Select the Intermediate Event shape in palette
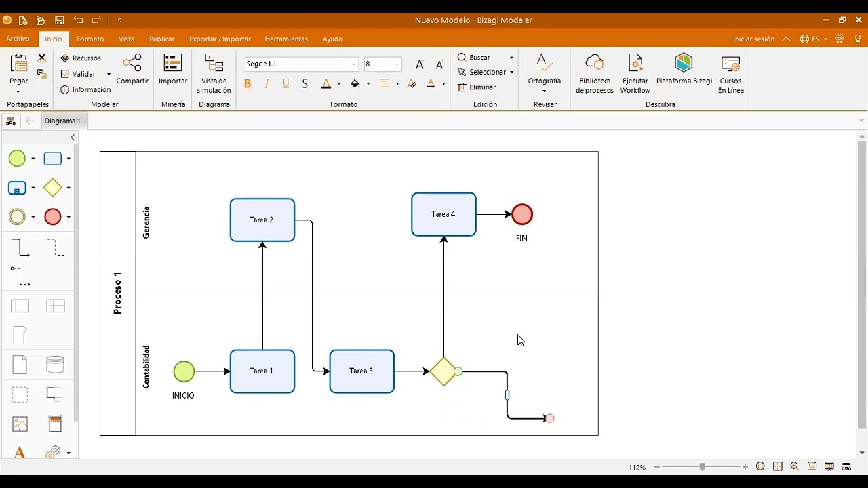The image size is (868, 488). [17, 217]
